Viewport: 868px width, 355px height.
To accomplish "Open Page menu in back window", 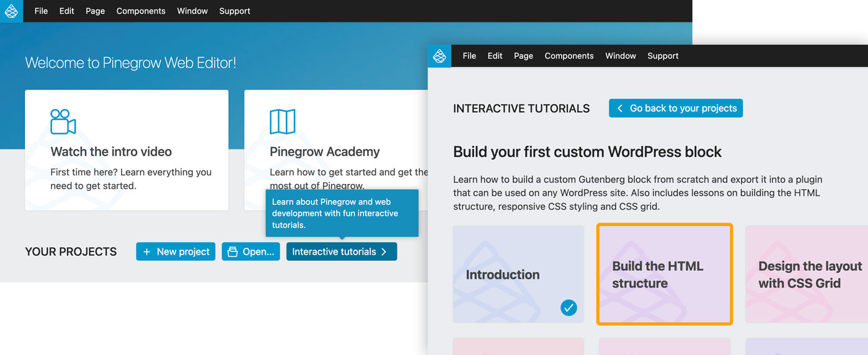I will tap(95, 11).
